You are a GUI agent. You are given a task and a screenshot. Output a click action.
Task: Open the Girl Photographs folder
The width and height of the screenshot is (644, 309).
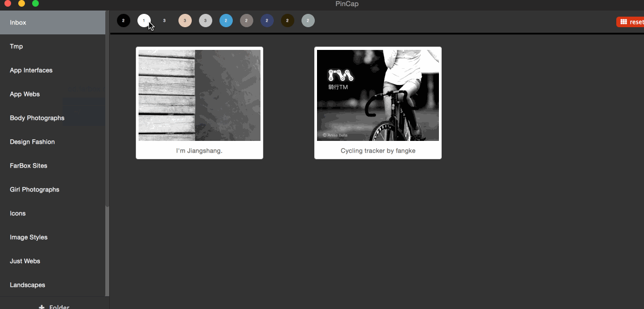(x=53, y=189)
